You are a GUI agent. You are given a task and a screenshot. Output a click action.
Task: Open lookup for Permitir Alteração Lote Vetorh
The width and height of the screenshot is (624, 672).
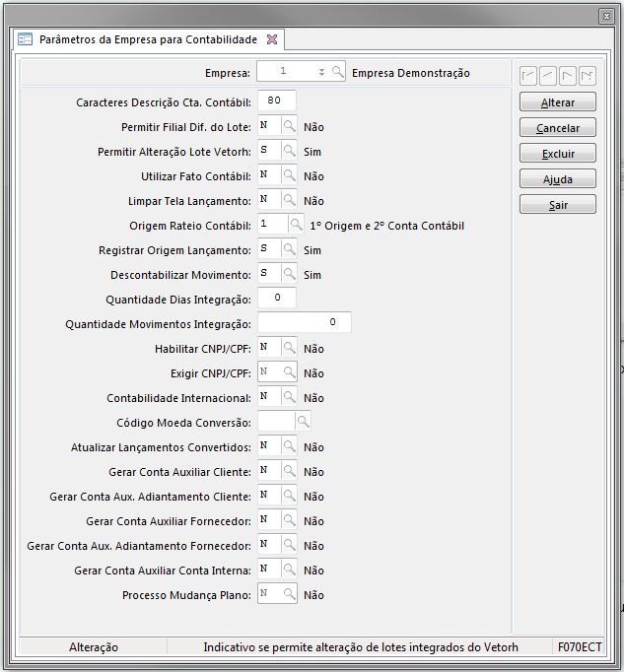tap(290, 151)
